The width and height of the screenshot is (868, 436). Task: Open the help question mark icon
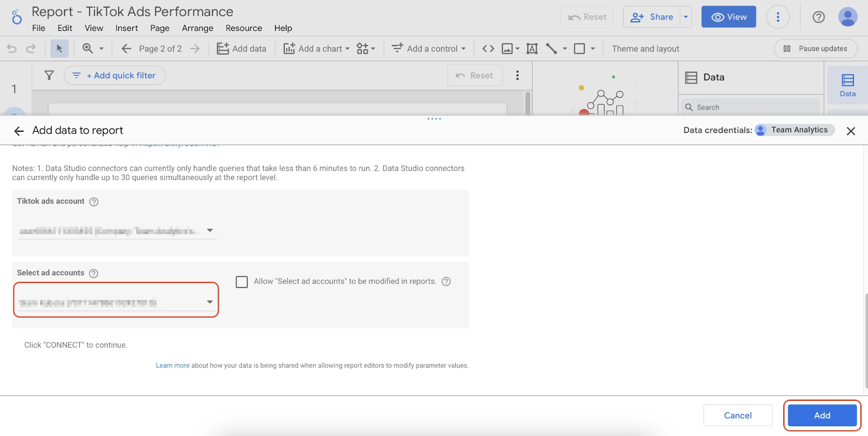coord(819,17)
